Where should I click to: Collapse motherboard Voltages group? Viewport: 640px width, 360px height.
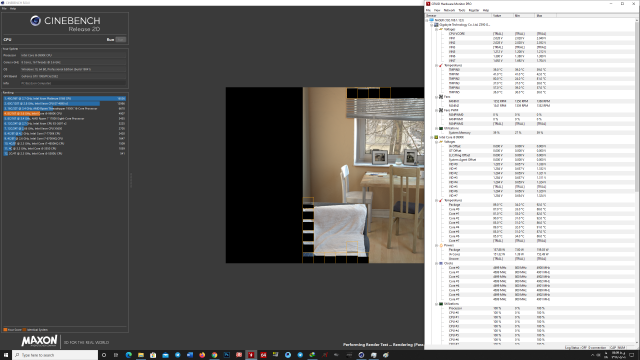click(436, 29)
